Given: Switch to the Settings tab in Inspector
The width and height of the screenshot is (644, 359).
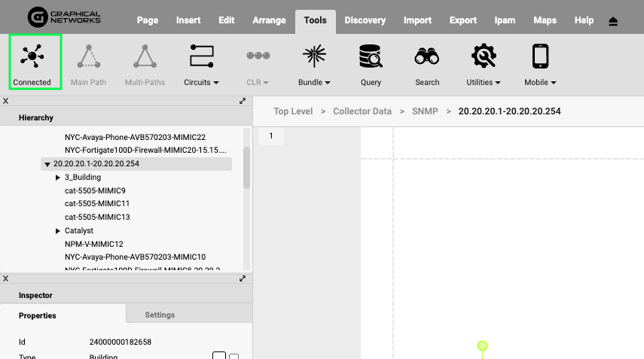Looking at the screenshot, I should (x=160, y=315).
